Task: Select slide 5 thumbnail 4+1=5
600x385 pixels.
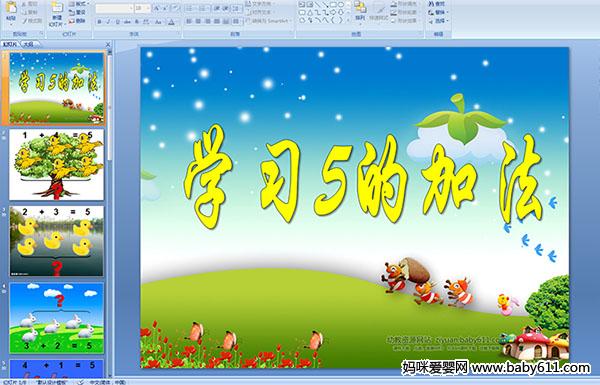Action: coord(56,368)
